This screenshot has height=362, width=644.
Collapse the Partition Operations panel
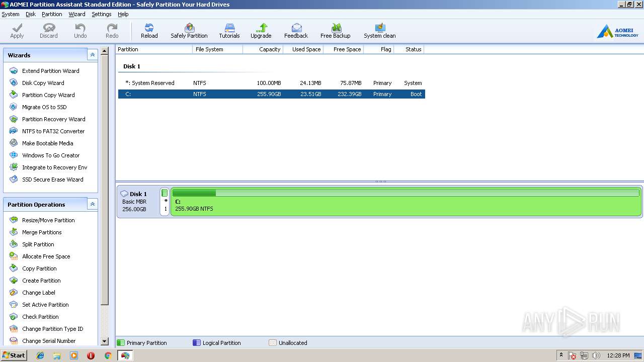pyautogui.click(x=92, y=204)
